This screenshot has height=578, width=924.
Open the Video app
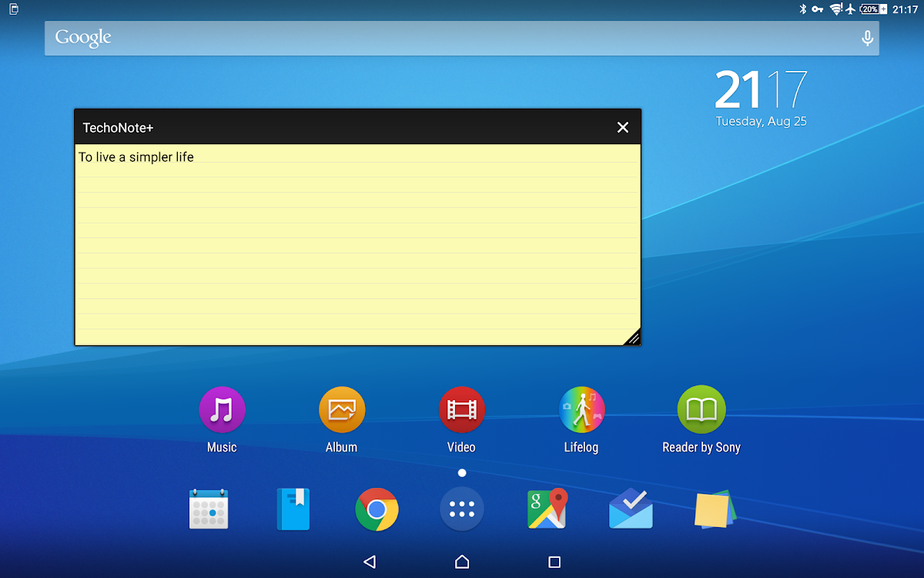tap(461, 410)
